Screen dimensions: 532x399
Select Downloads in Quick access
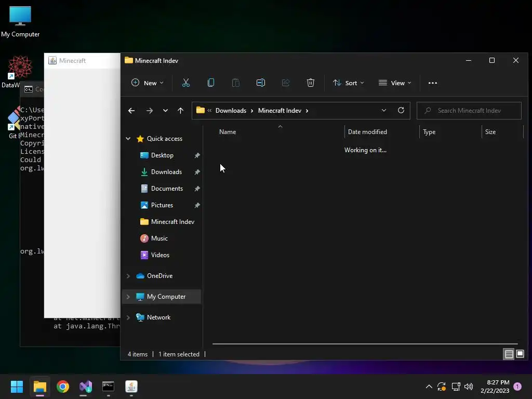(x=166, y=171)
